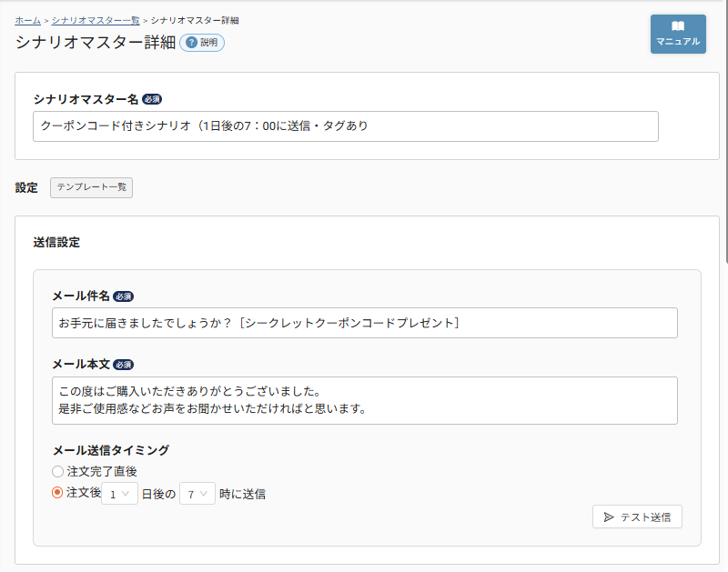Click inside the メール本文 body textarea
This screenshot has width=728, height=572.
coord(364,400)
